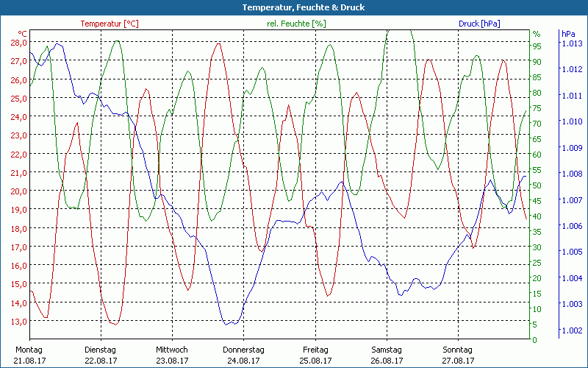Choose the 'Mittwoch' day label
The image size is (588, 368).
pyautogui.click(x=172, y=350)
